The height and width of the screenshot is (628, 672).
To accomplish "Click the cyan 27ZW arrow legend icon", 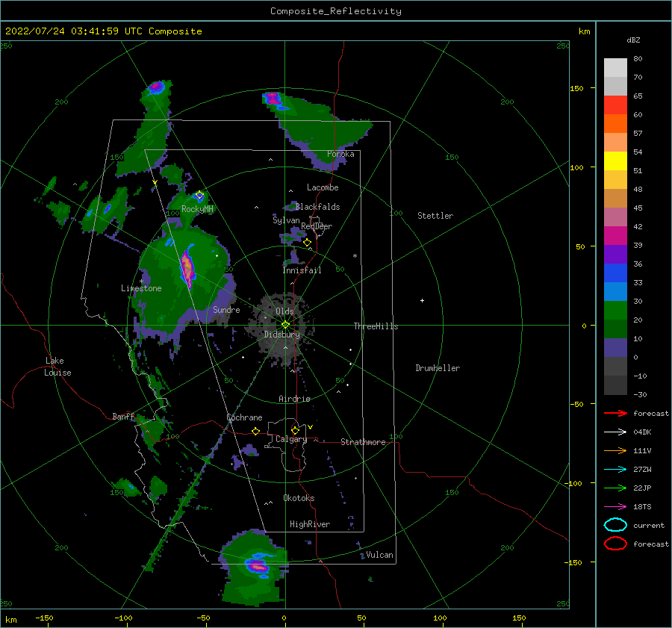I will (615, 470).
